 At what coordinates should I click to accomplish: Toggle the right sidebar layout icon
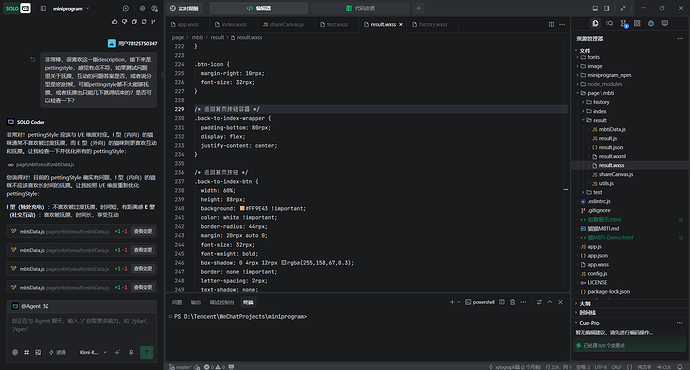point(607,8)
